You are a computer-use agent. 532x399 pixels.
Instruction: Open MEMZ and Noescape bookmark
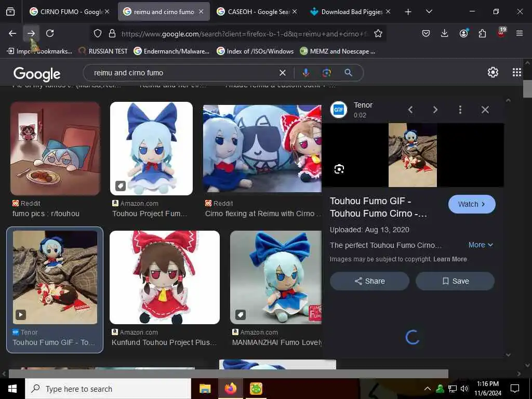coord(338,51)
